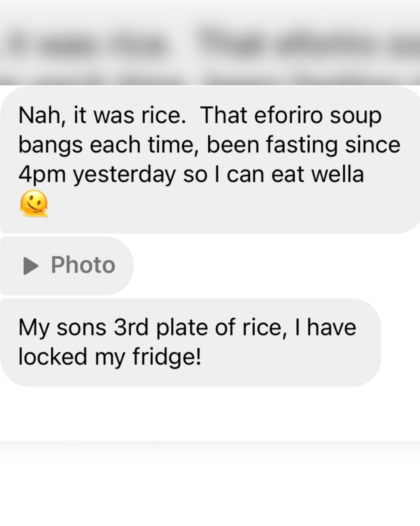
Task: Click the word "locked" in the last bubble
Action: tap(53, 357)
